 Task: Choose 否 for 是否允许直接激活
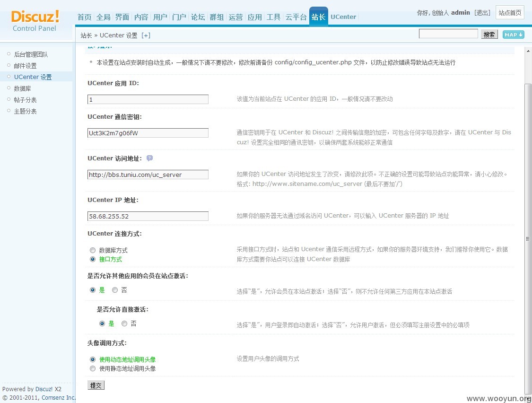click(124, 324)
